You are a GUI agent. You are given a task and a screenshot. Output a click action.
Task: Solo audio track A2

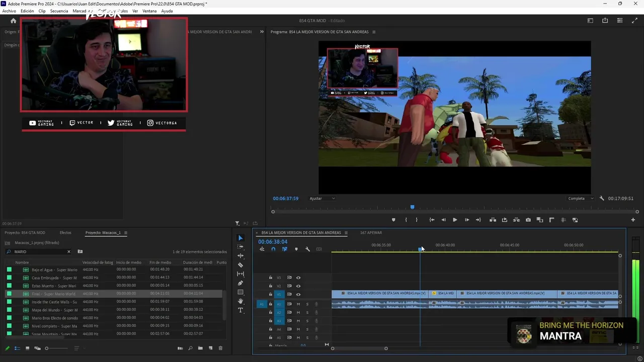pos(307,313)
